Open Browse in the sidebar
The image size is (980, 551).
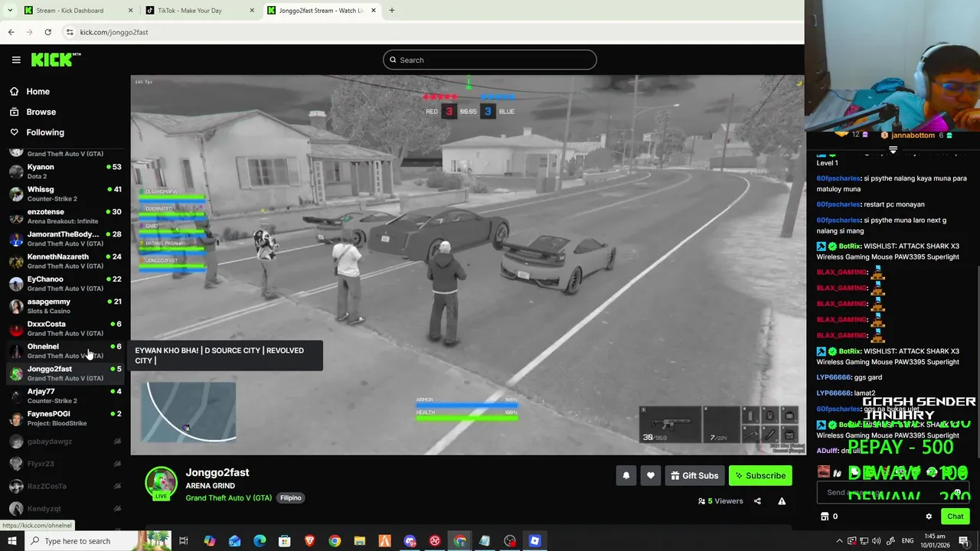click(41, 112)
